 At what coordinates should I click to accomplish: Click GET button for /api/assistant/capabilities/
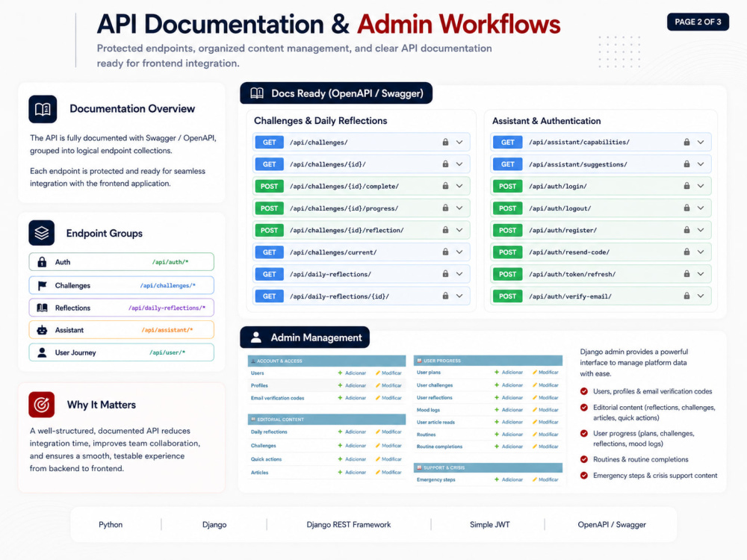[507, 142]
